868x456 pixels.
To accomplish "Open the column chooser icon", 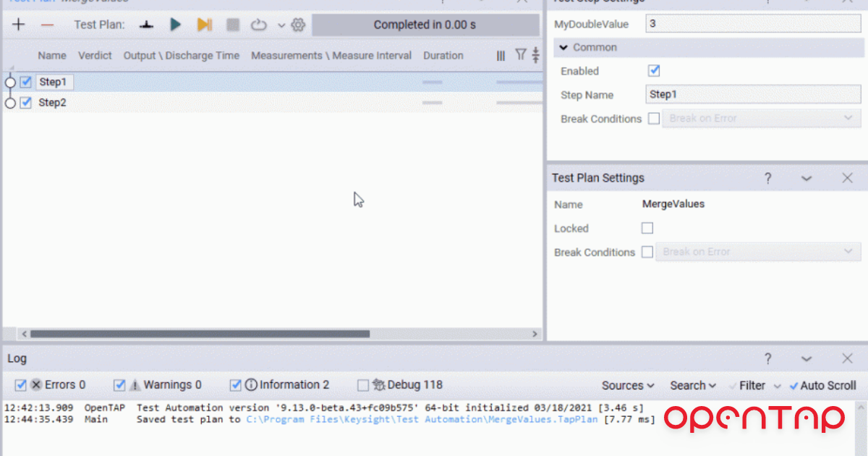I will pyautogui.click(x=500, y=55).
